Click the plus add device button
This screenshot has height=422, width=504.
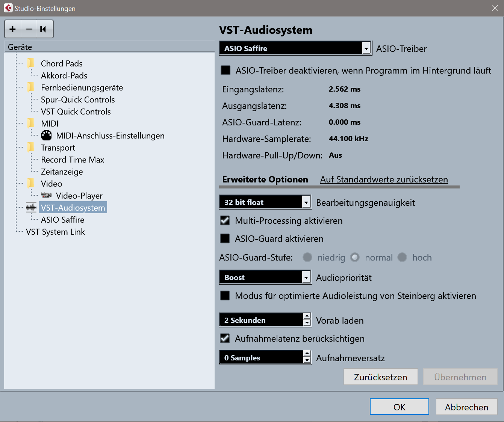(x=13, y=29)
